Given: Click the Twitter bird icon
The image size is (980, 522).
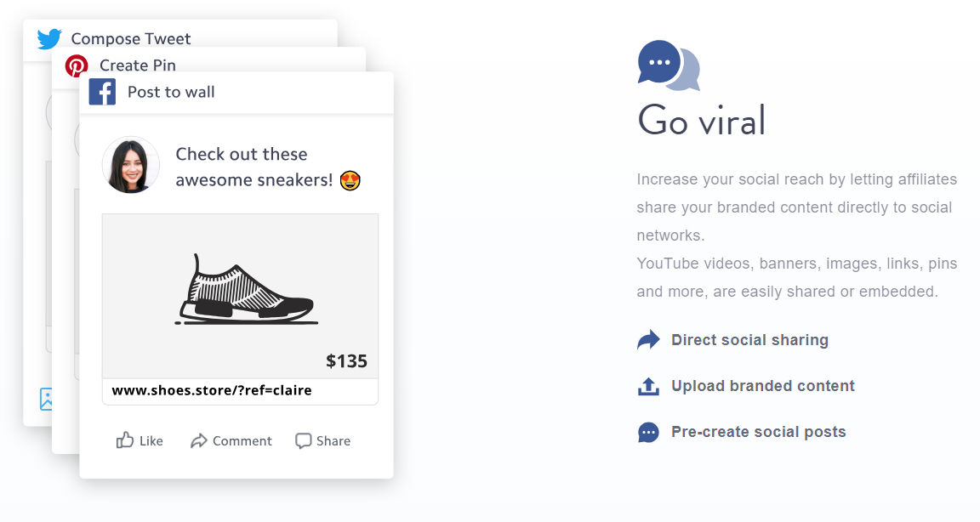Looking at the screenshot, I should (49, 39).
